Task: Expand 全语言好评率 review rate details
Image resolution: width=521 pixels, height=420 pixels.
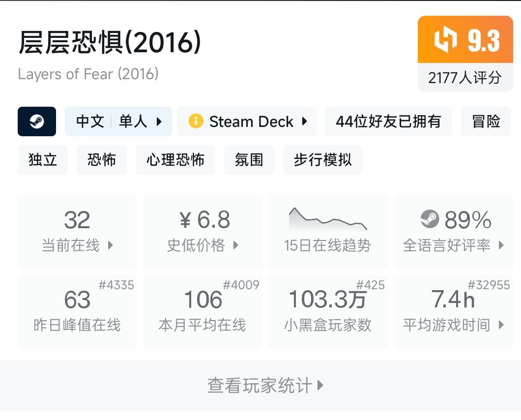Action: [x=501, y=245]
